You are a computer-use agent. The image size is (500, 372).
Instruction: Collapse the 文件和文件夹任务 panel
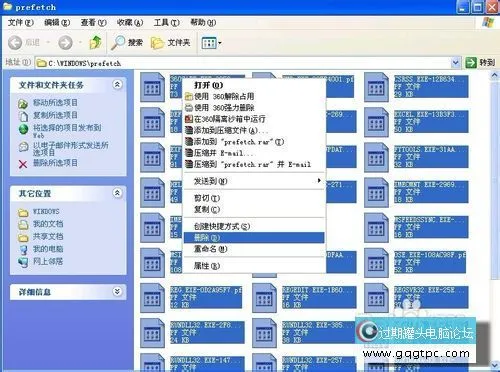tap(117, 85)
